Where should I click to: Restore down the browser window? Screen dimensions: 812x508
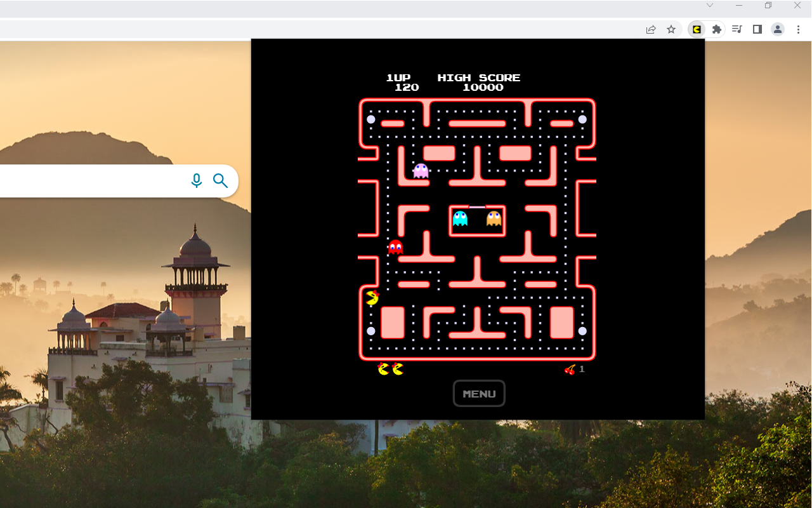768,5
